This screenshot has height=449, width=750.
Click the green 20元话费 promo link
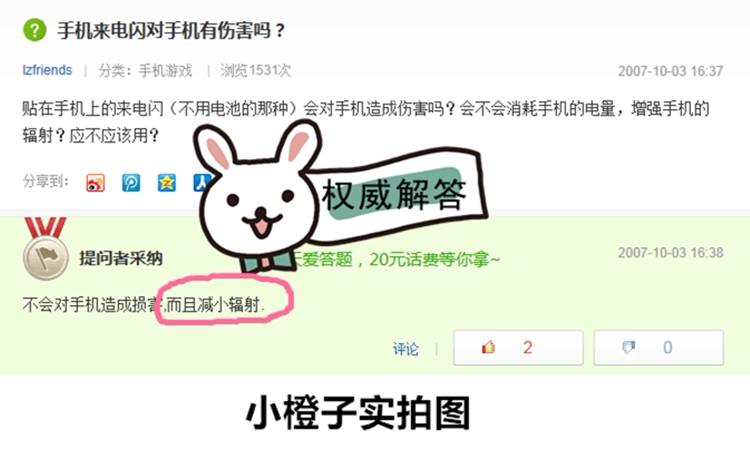pos(395,260)
